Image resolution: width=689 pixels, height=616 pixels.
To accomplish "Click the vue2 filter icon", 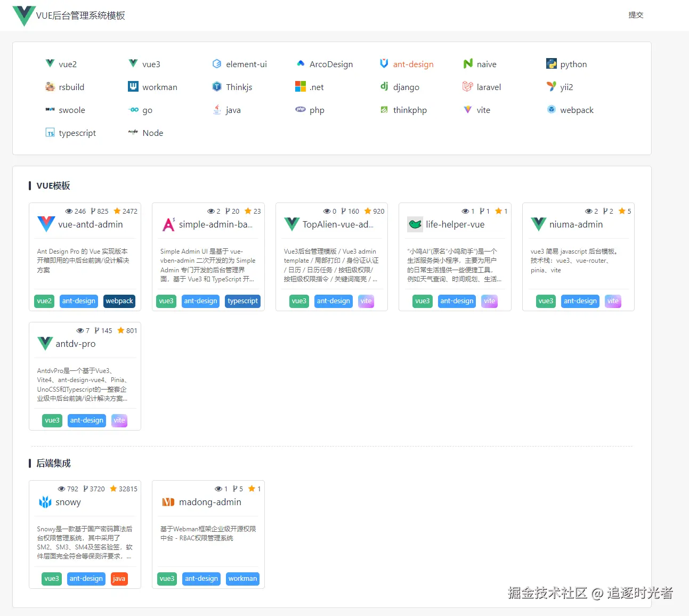I will click(x=50, y=63).
